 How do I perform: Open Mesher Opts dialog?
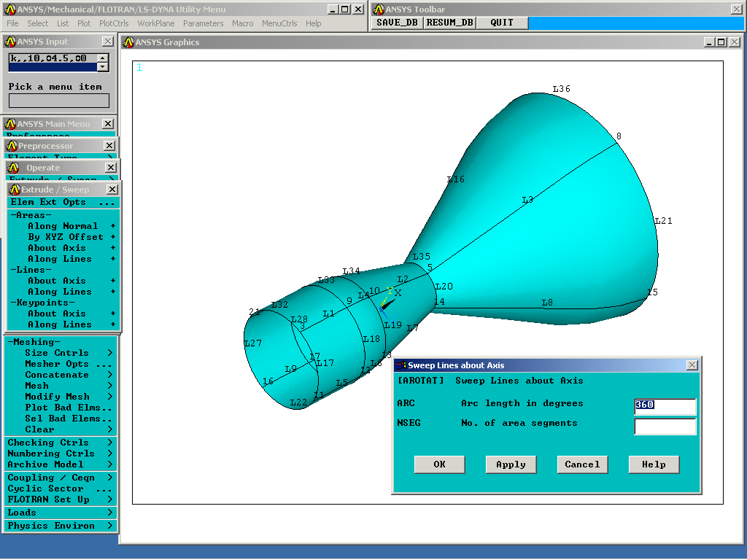tap(61, 364)
